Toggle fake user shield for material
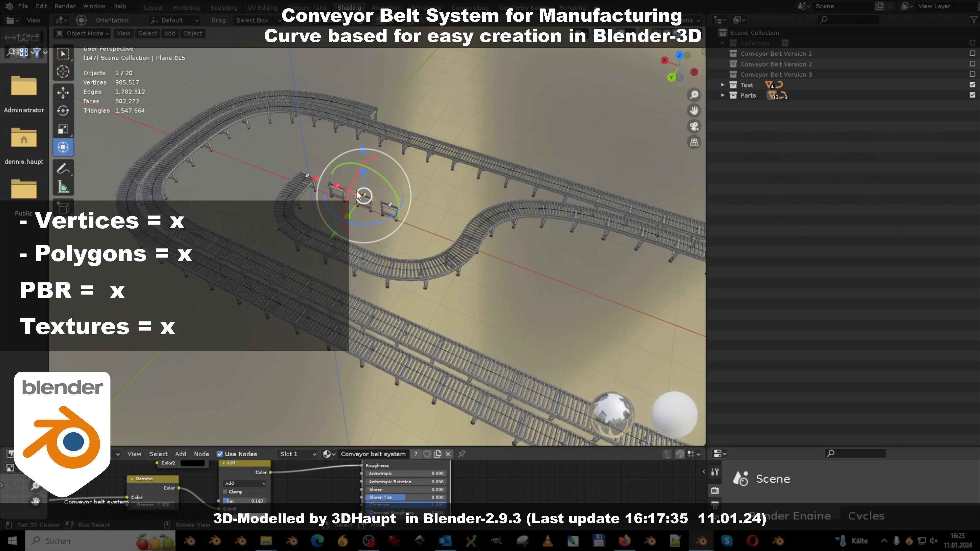Screen dimensions: 980x551 click(x=427, y=454)
